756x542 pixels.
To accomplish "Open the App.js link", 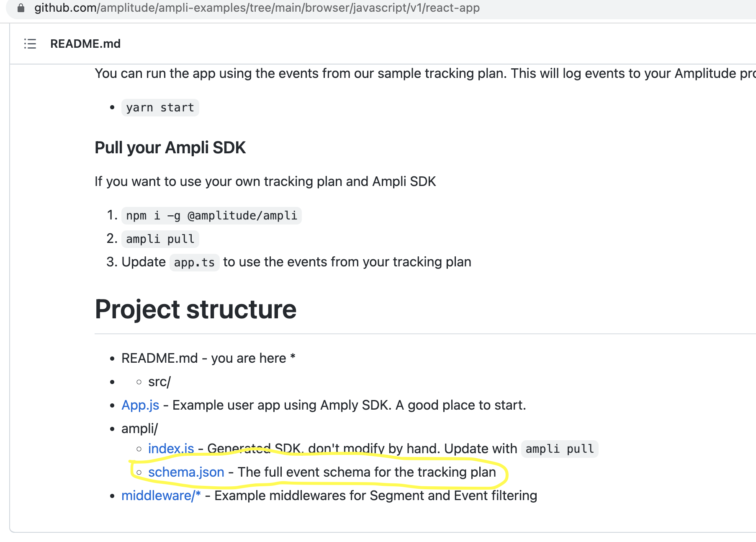I will click(140, 405).
